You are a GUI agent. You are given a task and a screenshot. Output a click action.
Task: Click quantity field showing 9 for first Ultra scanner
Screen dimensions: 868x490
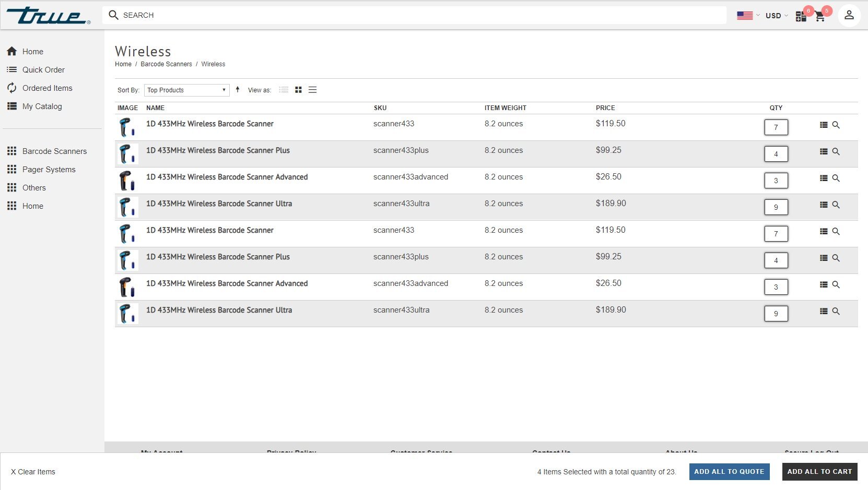click(x=776, y=207)
